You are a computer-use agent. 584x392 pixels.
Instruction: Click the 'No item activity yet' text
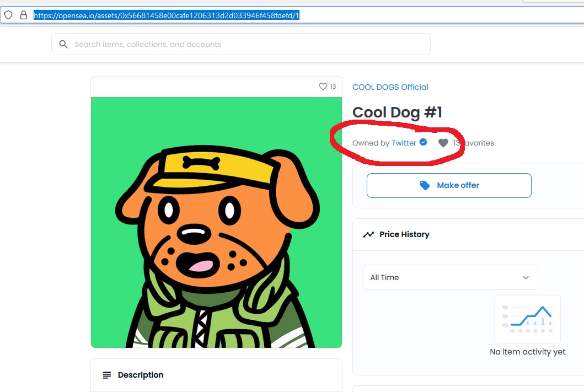click(527, 352)
